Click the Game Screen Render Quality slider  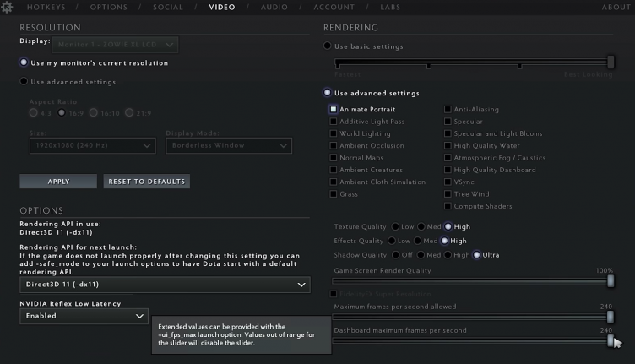[473, 281]
